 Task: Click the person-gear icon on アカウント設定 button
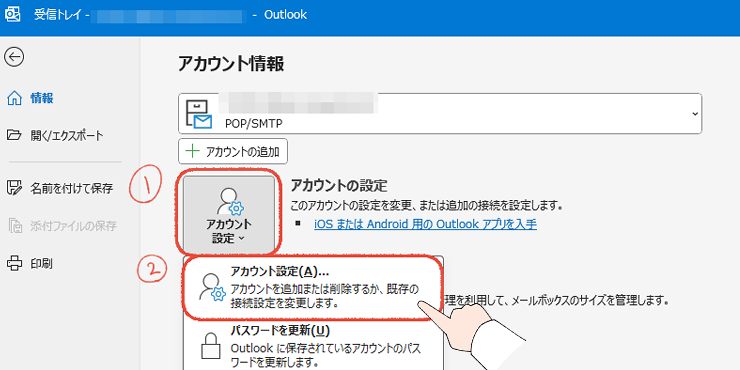[x=229, y=202]
